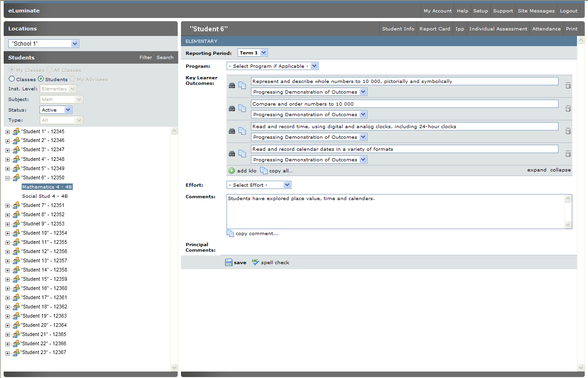Open the Status Active dropdown
Viewport: 588px width, 378px height.
coord(56,110)
